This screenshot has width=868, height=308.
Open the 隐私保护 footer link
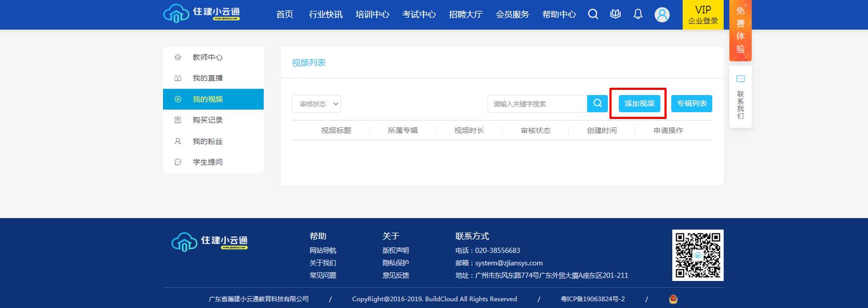(396, 263)
